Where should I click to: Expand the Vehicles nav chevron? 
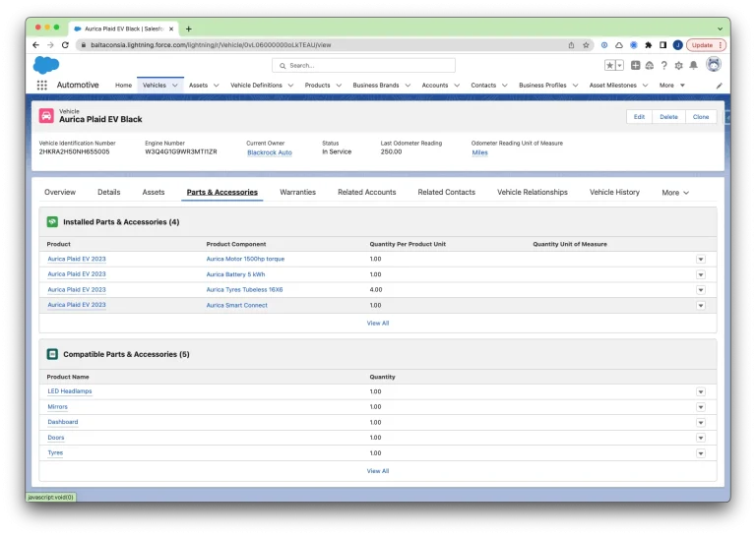tap(175, 86)
